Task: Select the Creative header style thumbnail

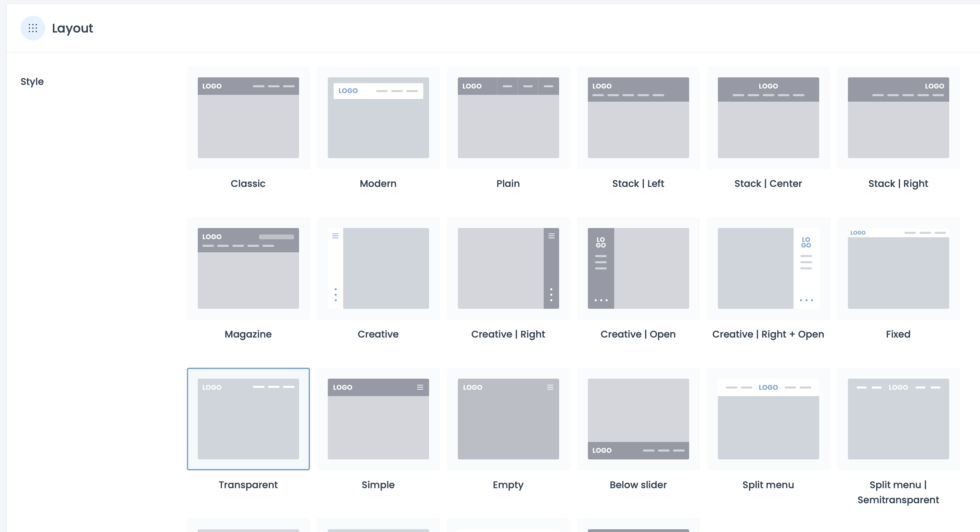Action: [378, 268]
